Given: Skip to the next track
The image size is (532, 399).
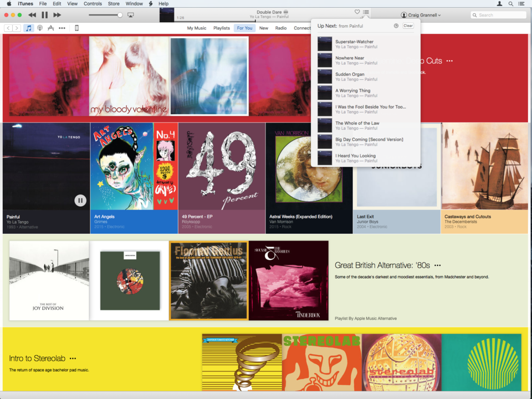Looking at the screenshot, I should click(x=57, y=15).
